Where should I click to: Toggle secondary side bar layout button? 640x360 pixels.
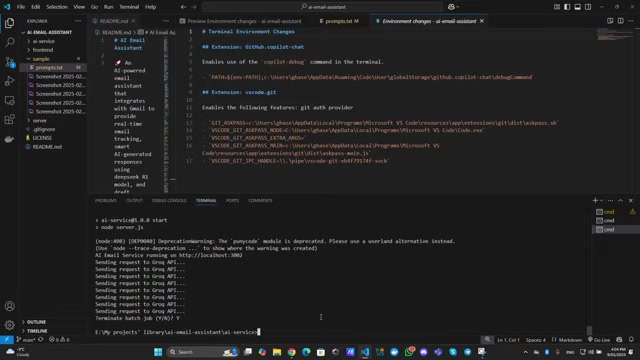coord(588,7)
